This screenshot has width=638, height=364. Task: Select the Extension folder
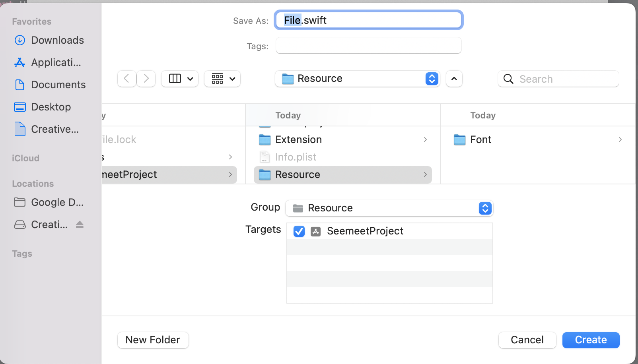click(x=298, y=139)
